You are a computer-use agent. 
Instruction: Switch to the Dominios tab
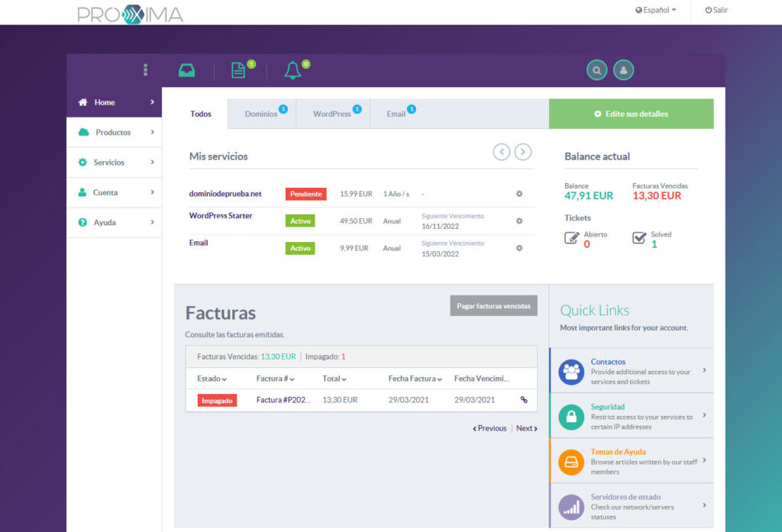261,114
